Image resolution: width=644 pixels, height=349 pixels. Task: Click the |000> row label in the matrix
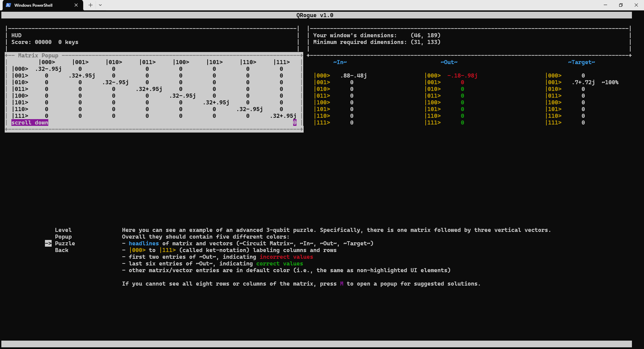20,69
